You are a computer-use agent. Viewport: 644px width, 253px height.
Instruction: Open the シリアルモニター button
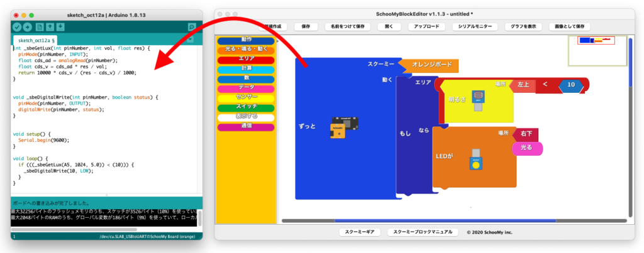click(475, 26)
